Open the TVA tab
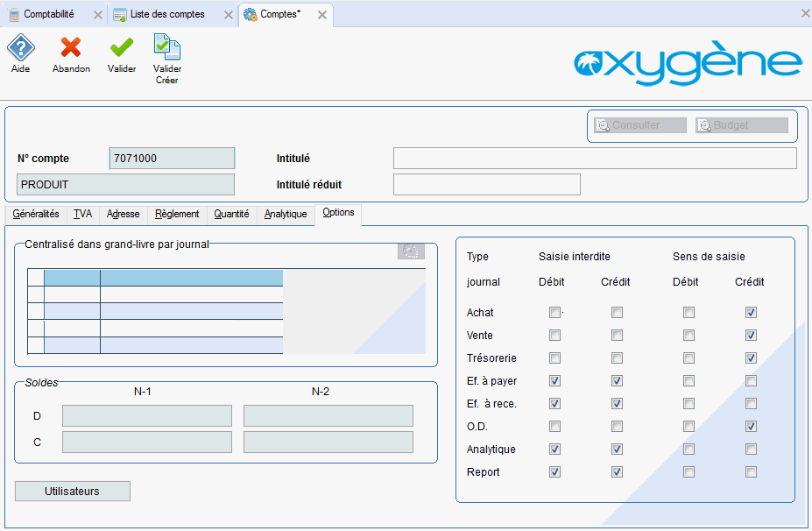The width and height of the screenshot is (812, 531). coord(83,214)
